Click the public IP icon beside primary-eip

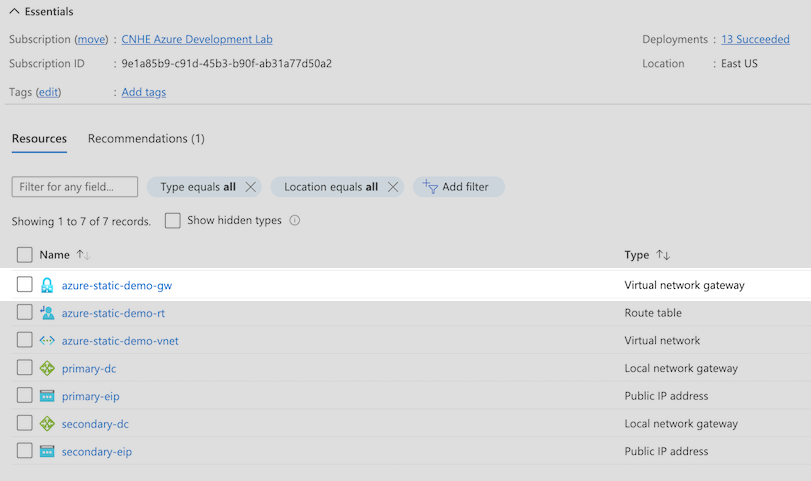(47, 396)
